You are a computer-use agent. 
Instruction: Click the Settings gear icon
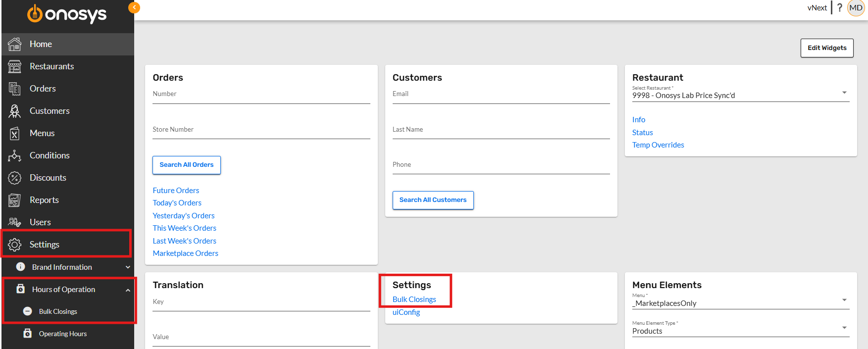pyautogui.click(x=14, y=245)
